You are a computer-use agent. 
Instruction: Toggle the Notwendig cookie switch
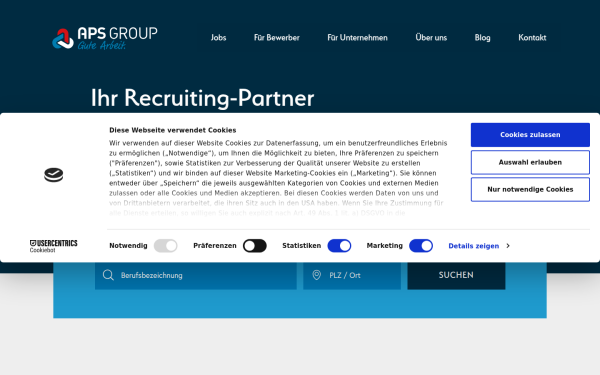click(x=165, y=246)
